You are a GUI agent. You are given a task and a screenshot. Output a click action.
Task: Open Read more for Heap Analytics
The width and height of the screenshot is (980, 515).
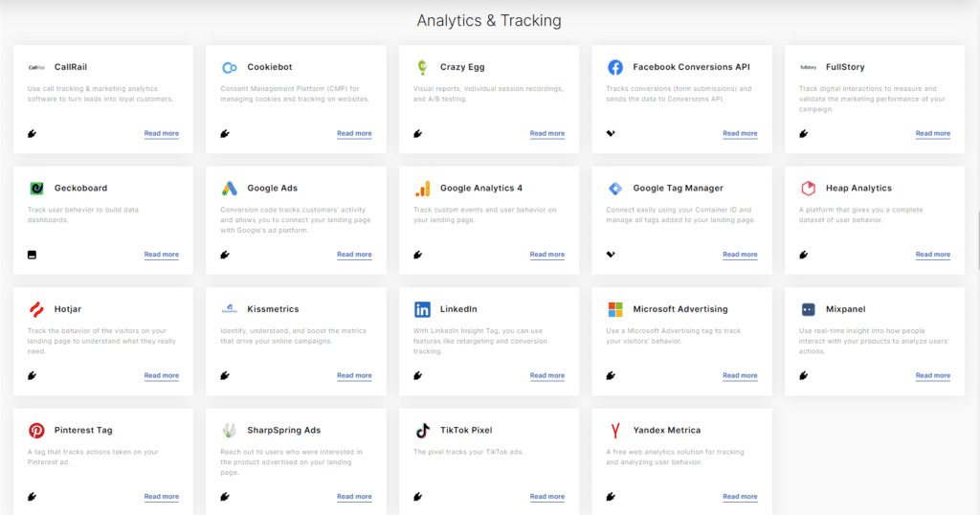click(933, 255)
